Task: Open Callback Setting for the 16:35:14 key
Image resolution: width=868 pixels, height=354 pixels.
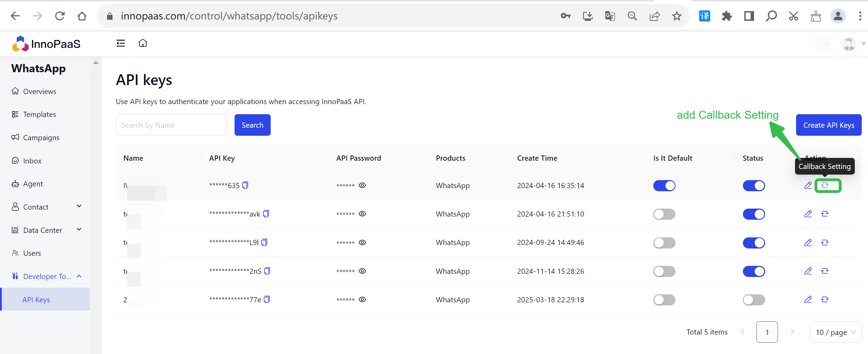Action: [x=825, y=185]
